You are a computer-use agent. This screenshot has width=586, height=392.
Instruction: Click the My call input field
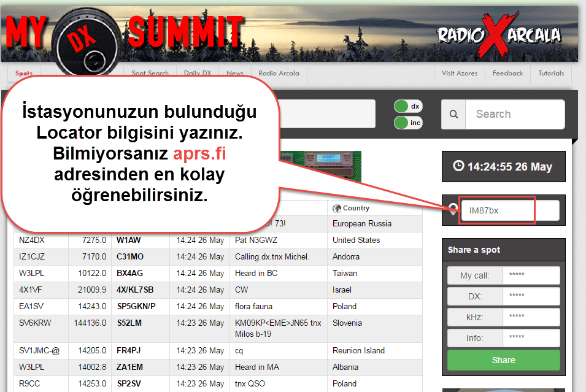coord(531,275)
